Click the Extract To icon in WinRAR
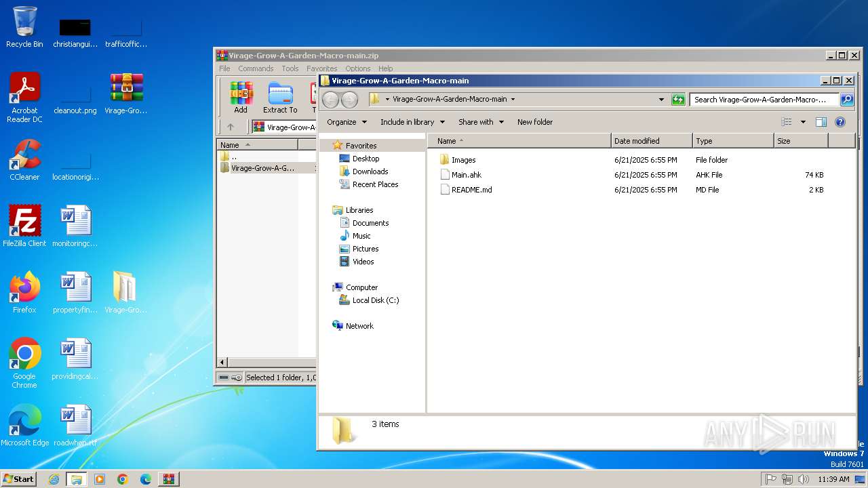The image size is (868, 488). (x=280, y=98)
